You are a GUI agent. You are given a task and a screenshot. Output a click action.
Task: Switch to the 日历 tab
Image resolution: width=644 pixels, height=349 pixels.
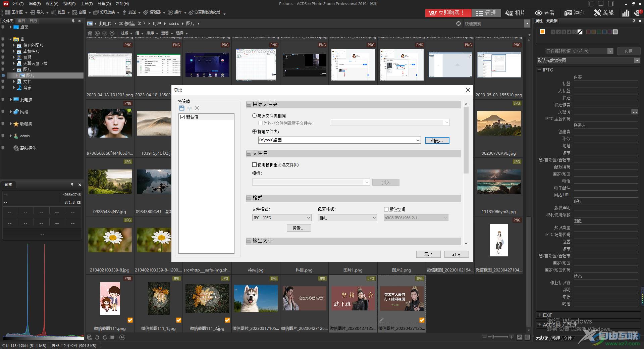[33, 21]
